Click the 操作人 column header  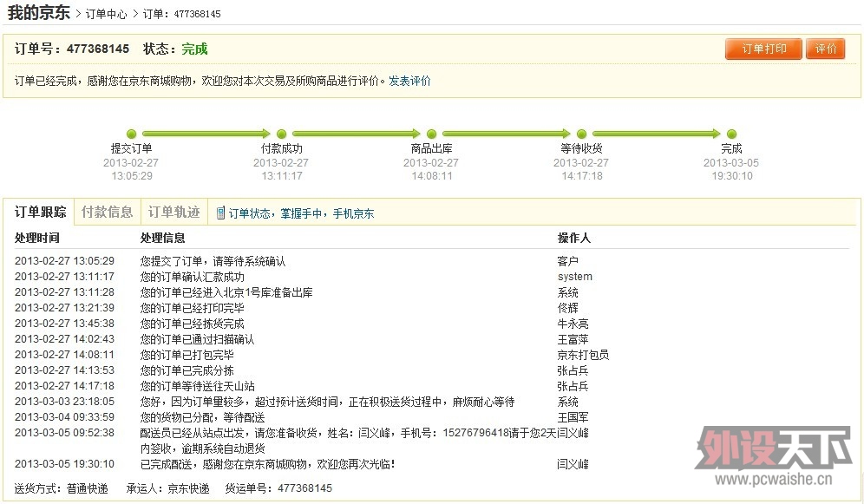573,238
